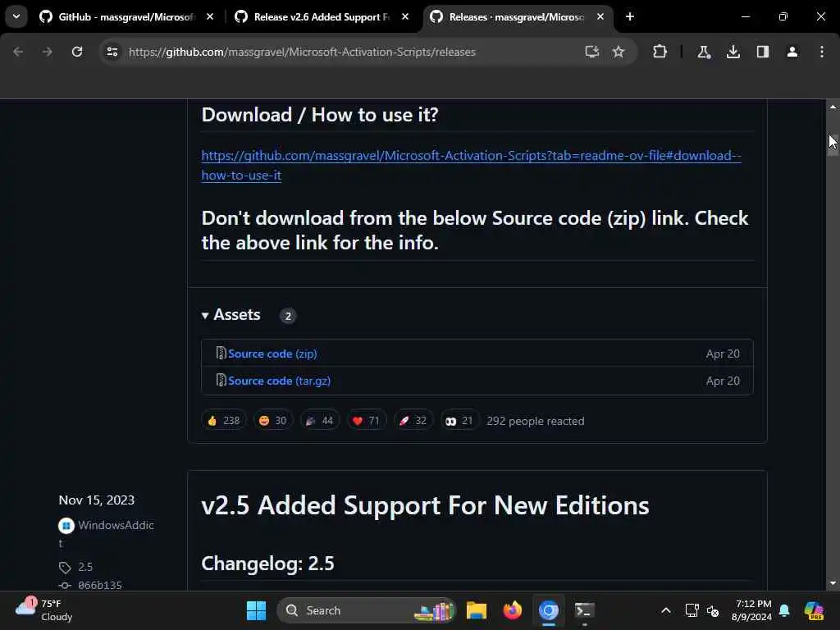Open Copilot preview icon
The image size is (840, 630).
point(814,610)
